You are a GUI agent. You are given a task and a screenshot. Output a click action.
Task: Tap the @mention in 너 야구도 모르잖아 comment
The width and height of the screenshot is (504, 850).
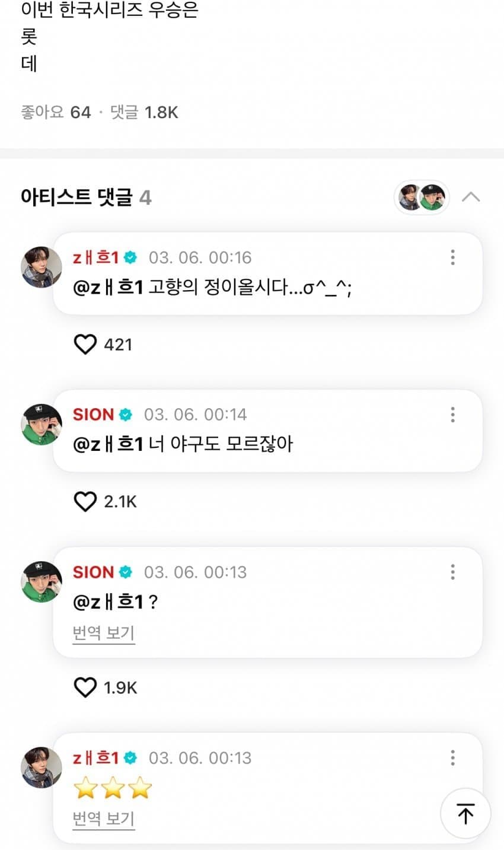click(x=108, y=444)
